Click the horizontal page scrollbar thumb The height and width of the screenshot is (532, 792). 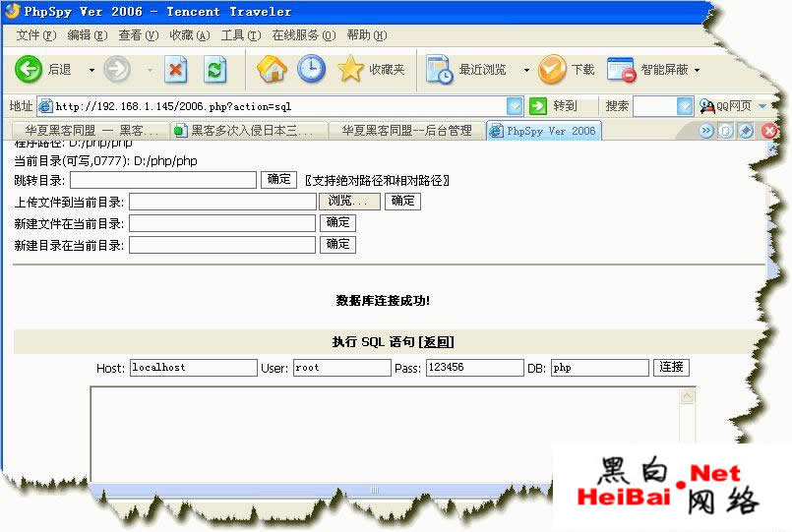pyautogui.click(x=374, y=490)
